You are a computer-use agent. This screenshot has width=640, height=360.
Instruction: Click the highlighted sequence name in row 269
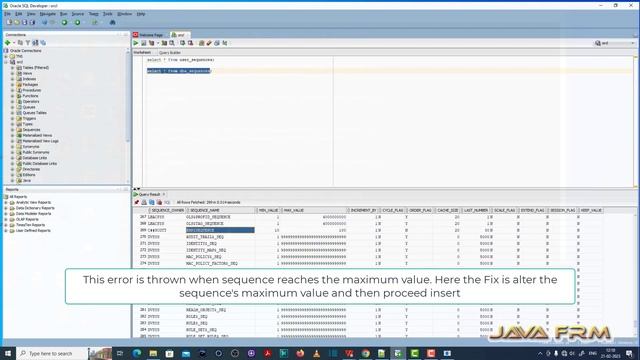click(x=220, y=230)
